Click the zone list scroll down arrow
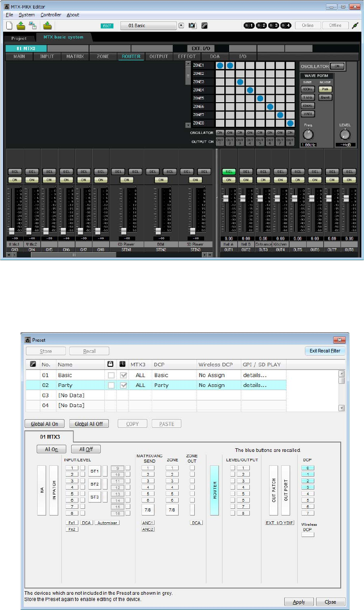 [x=188, y=125]
